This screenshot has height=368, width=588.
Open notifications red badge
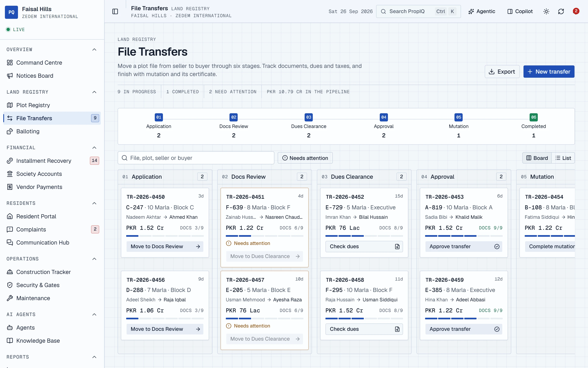[x=576, y=11]
